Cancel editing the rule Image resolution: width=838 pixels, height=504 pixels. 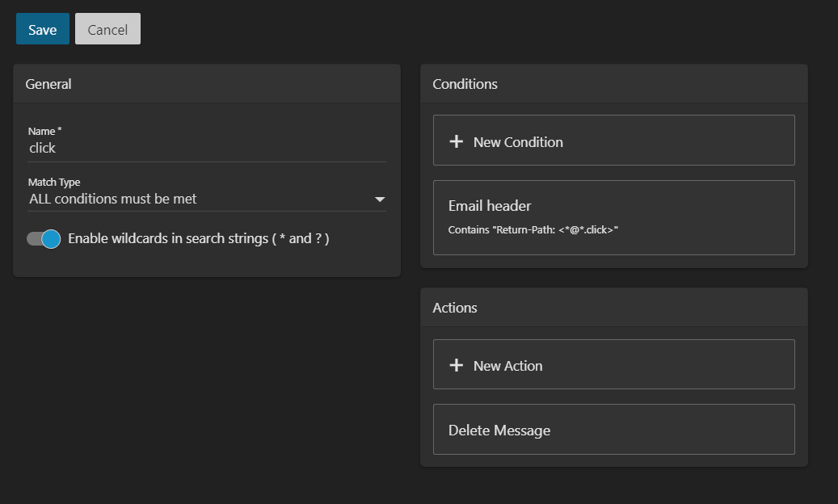(x=107, y=29)
